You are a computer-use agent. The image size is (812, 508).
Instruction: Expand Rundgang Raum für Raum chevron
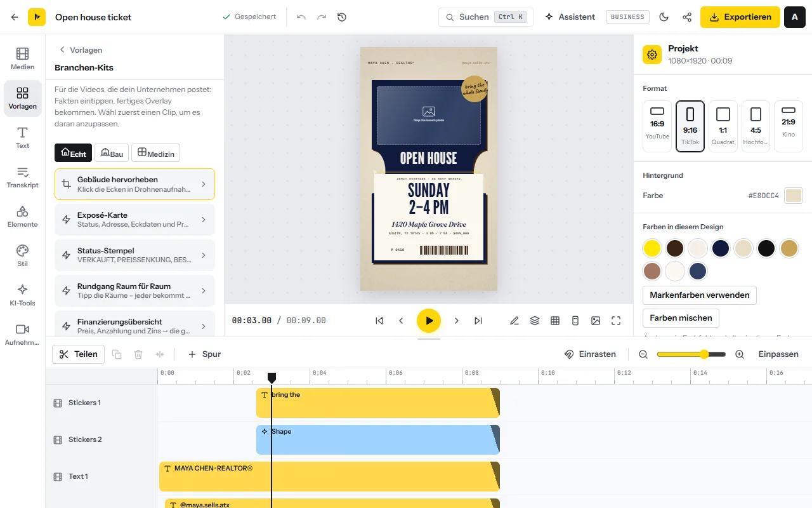[x=204, y=291]
